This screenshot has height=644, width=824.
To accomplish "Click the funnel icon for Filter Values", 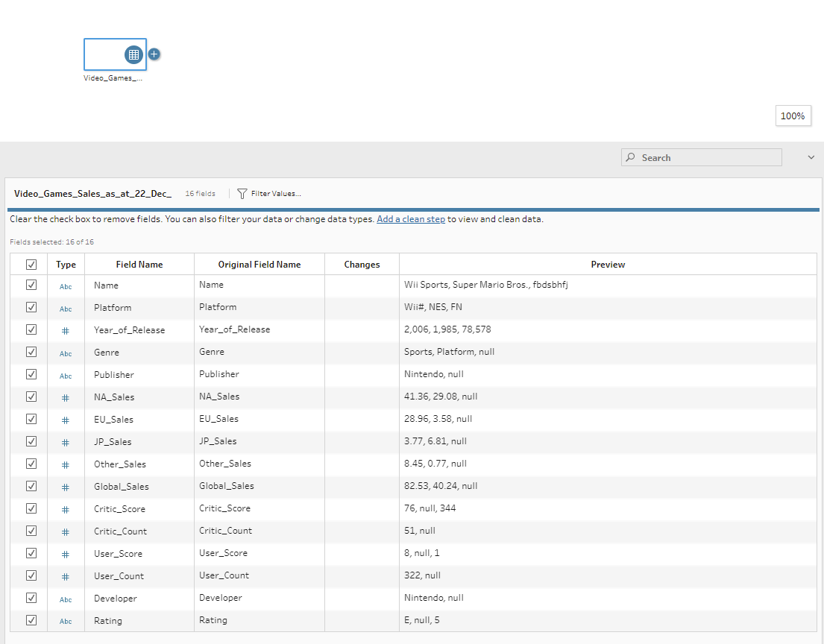I will click(x=242, y=194).
